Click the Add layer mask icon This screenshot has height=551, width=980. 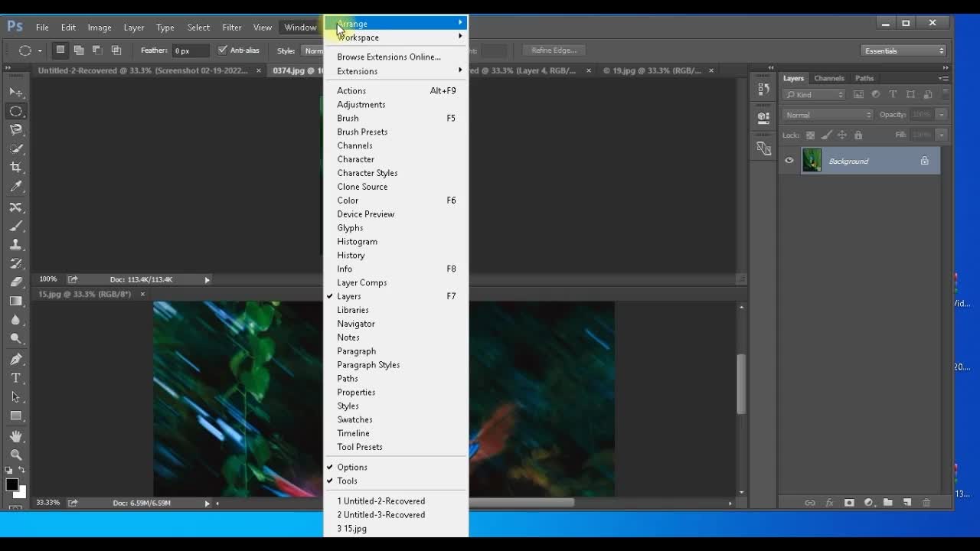(x=849, y=503)
